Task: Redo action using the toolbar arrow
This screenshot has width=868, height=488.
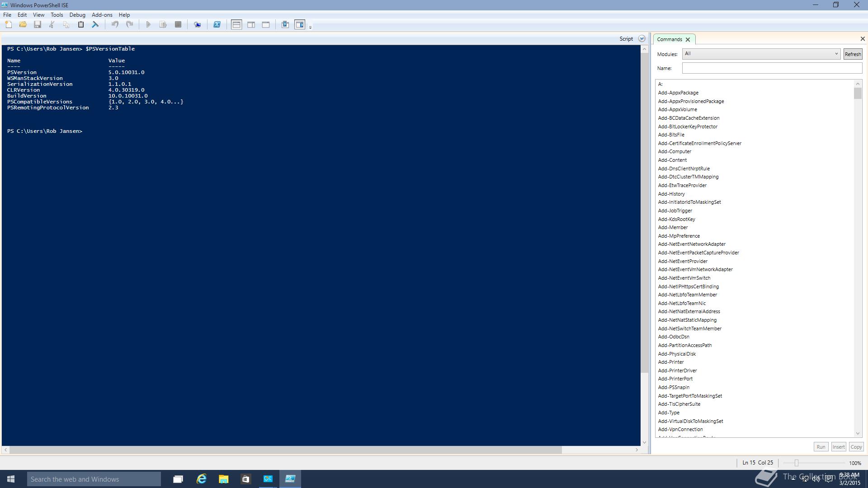Action: pyautogui.click(x=130, y=25)
